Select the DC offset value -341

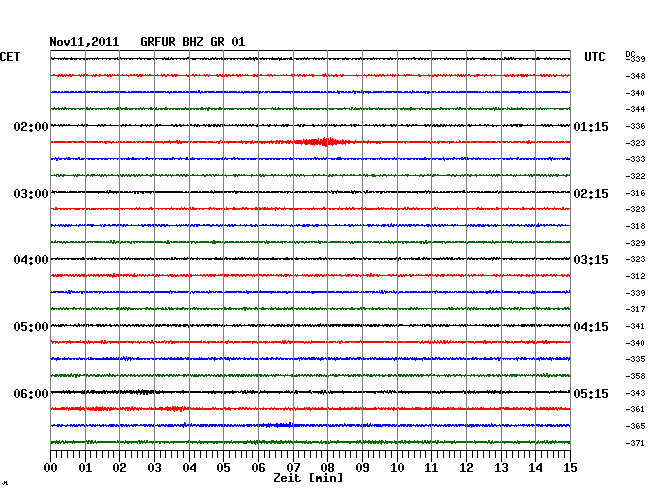tap(635, 326)
